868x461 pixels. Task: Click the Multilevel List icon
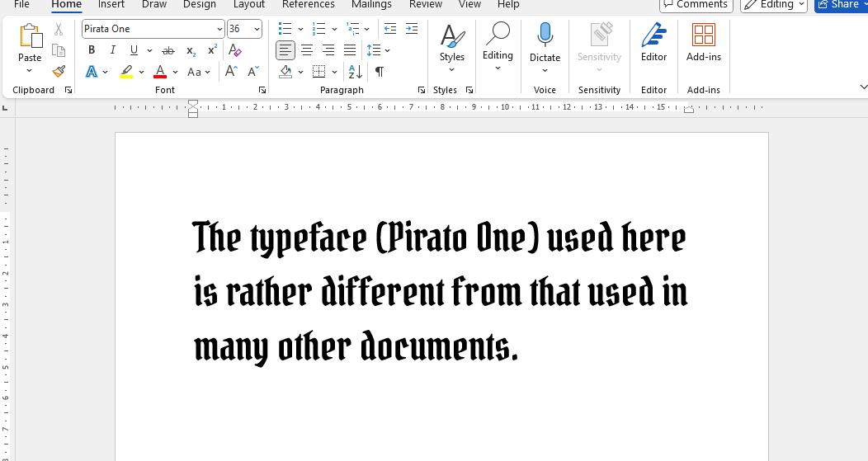tap(352, 29)
